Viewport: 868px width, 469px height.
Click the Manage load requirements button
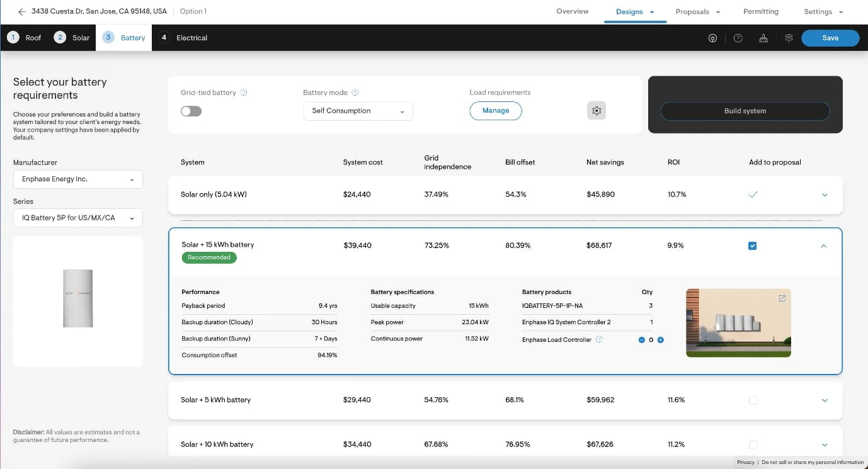(x=495, y=111)
